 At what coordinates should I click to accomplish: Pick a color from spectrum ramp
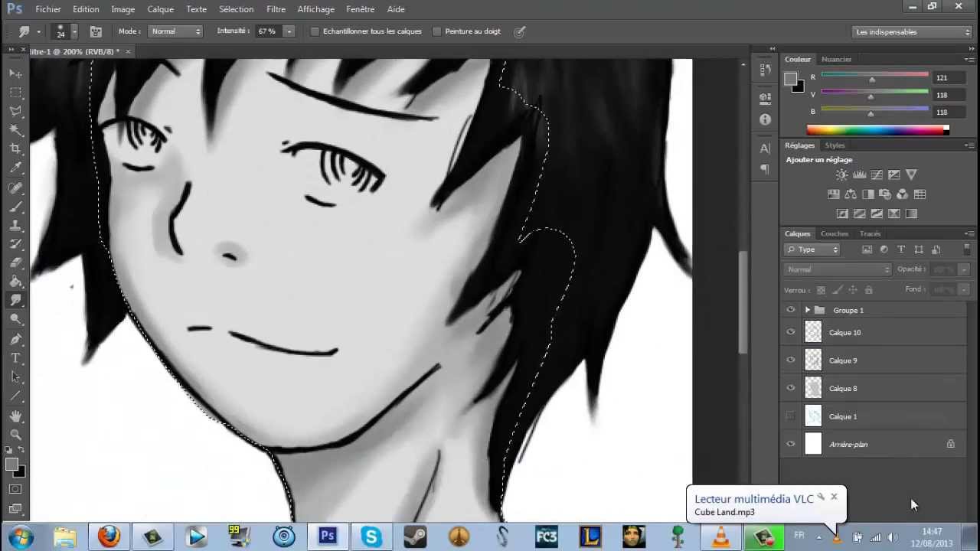point(877,130)
